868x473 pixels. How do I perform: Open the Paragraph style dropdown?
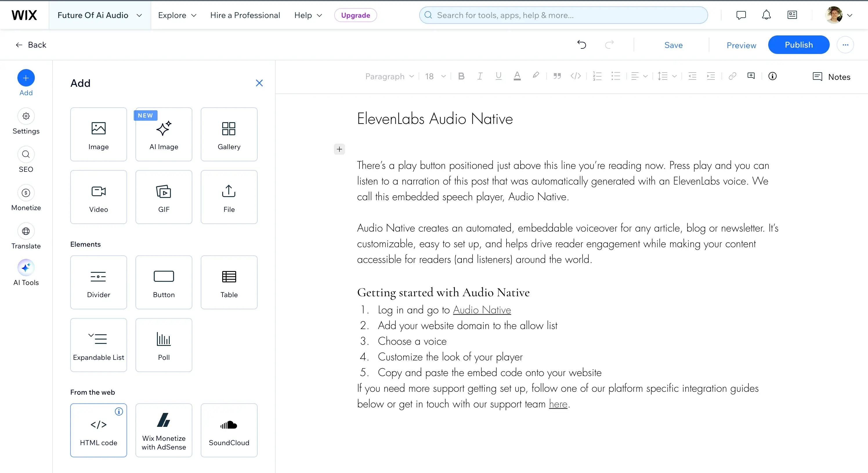click(389, 76)
